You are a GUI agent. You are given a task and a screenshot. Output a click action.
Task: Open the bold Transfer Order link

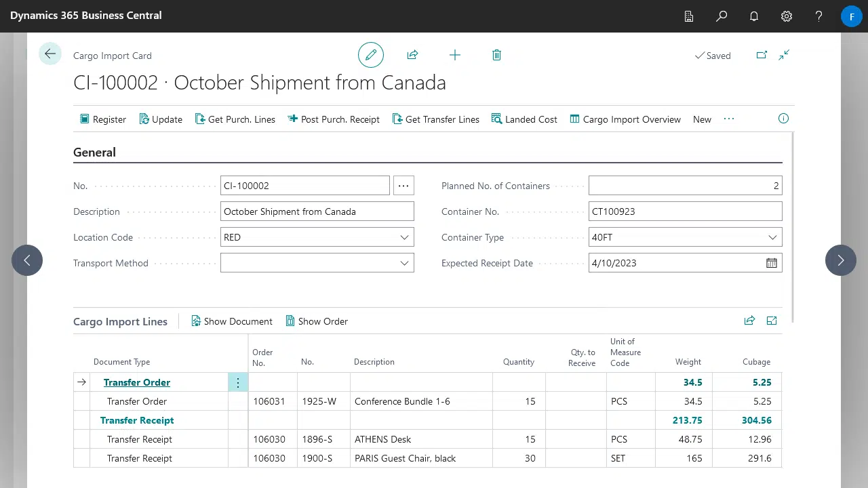pos(137,382)
